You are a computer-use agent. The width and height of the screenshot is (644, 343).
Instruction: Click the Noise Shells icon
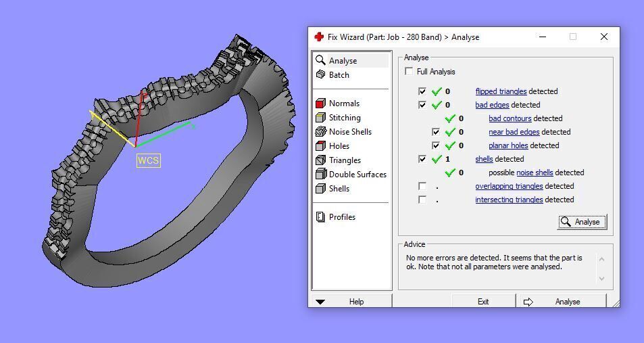point(320,132)
